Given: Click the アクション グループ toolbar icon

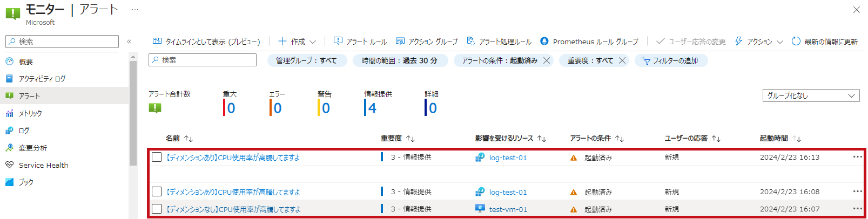Looking at the screenshot, I should 400,42.
